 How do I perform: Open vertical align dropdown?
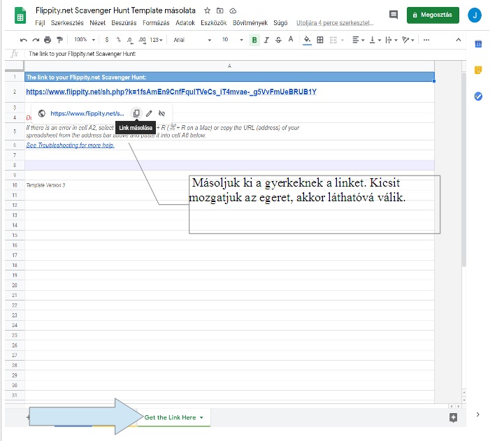[375, 40]
